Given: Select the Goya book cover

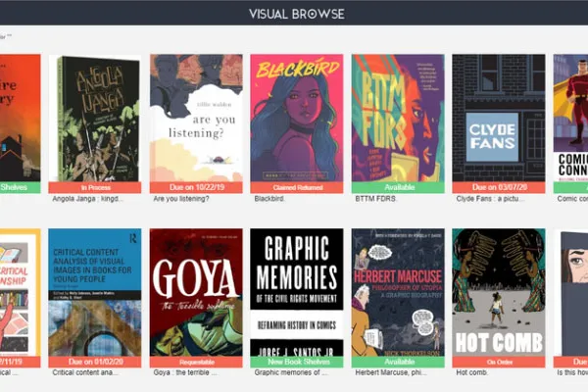Looking at the screenshot, I should (x=196, y=292).
